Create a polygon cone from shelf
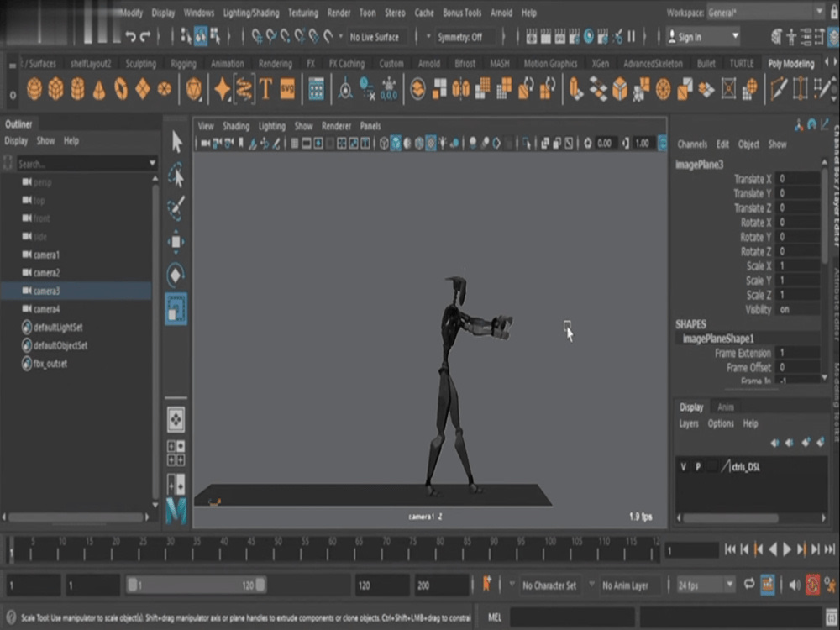Viewport: 840px width, 630px height. pos(99,90)
